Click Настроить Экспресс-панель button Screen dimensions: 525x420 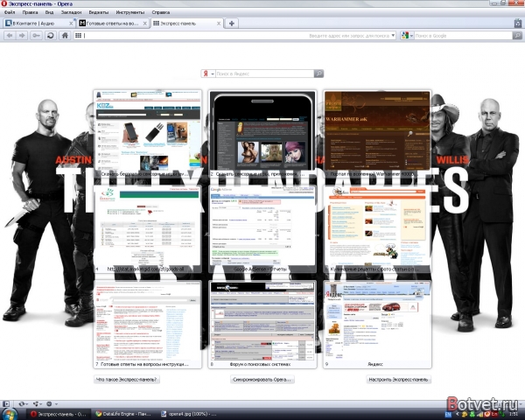398,380
